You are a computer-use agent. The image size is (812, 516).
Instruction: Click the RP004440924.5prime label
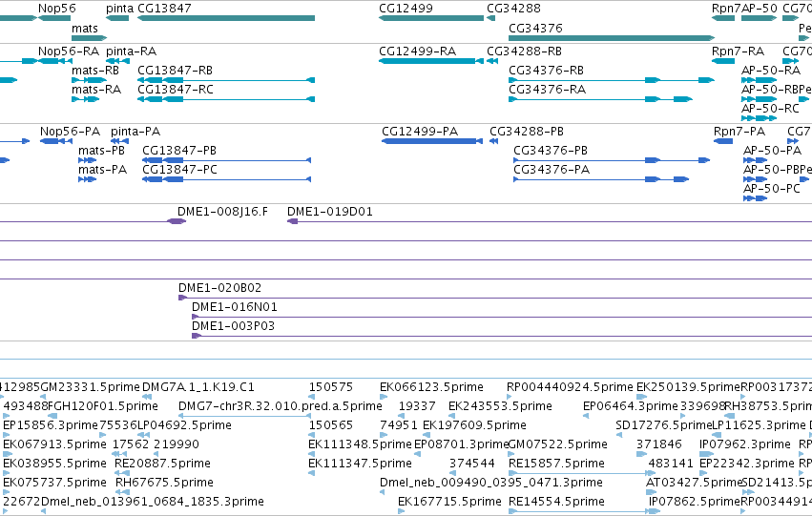click(570, 387)
